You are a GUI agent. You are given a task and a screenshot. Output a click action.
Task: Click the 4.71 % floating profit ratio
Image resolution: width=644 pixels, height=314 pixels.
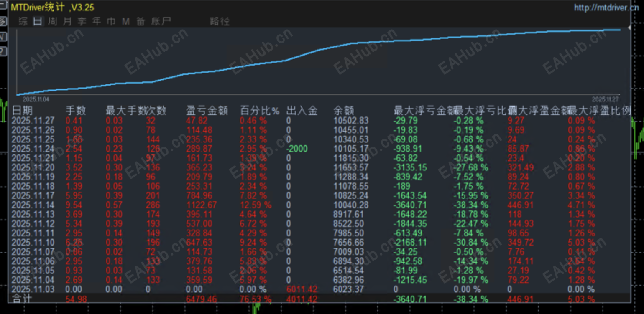click(581, 205)
